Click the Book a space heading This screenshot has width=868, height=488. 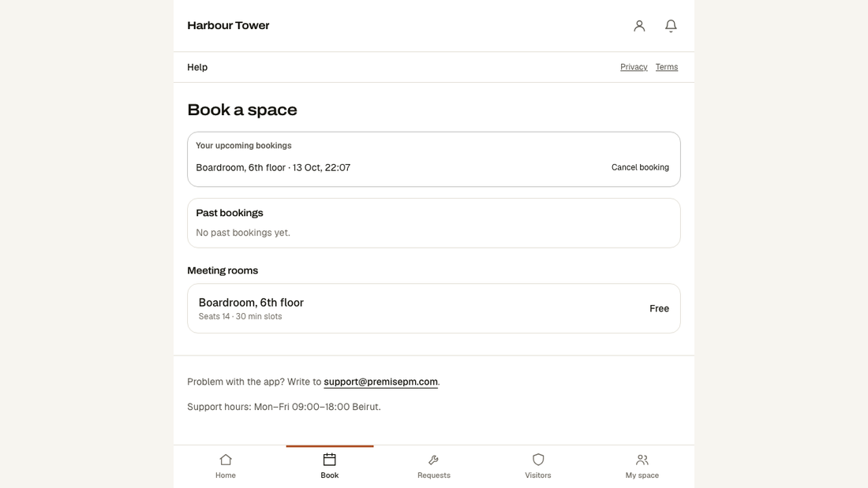point(242,110)
